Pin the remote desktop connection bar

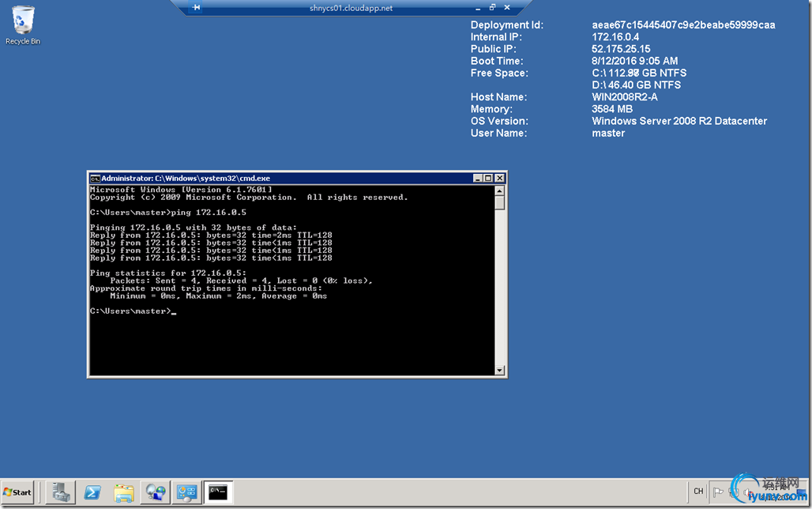[x=196, y=7]
